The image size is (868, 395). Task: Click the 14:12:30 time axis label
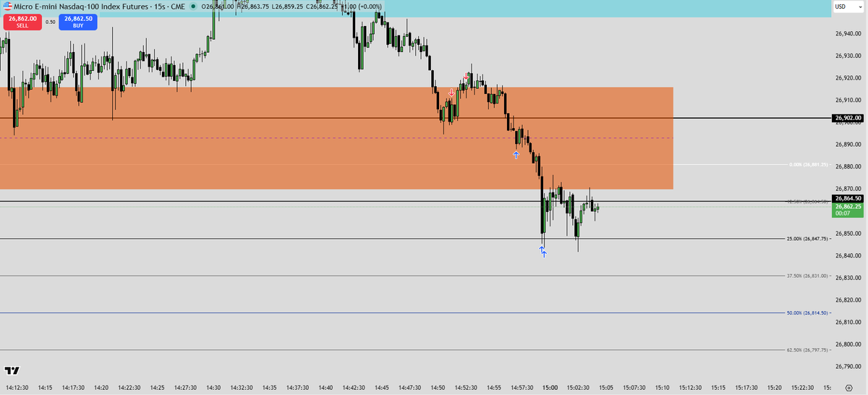pyautogui.click(x=16, y=388)
